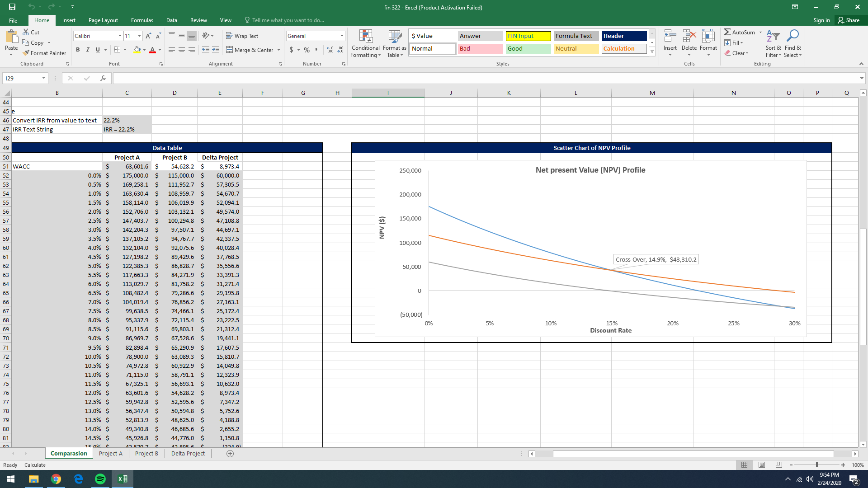
Task: Click the Format as Table icon
Action: [394, 37]
